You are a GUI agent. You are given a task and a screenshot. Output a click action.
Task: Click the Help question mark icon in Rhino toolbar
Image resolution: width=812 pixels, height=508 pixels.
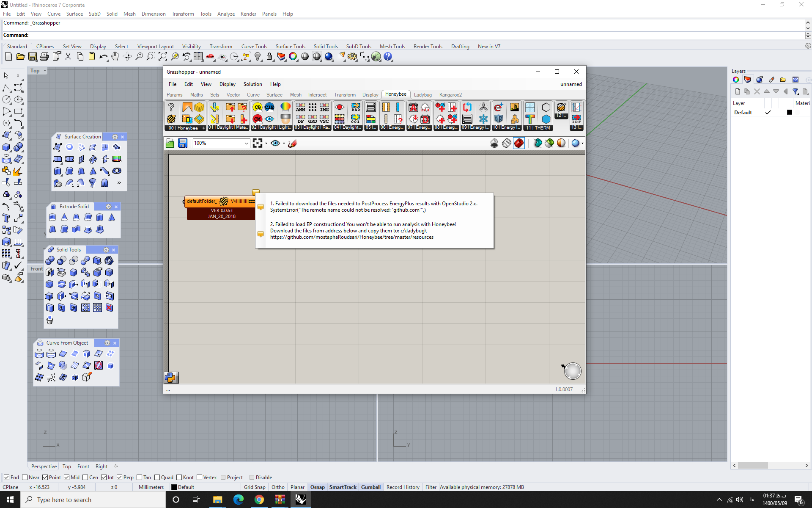pyautogui.click(x=388, y=57)
